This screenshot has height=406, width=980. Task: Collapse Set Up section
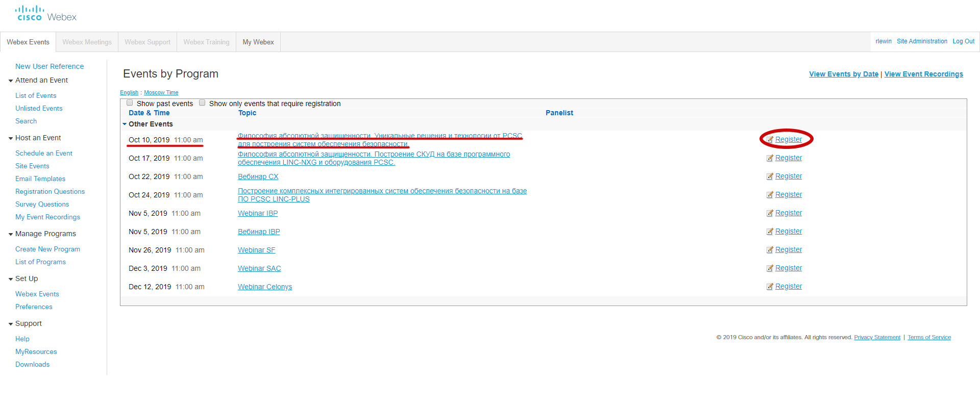[11, 279]
